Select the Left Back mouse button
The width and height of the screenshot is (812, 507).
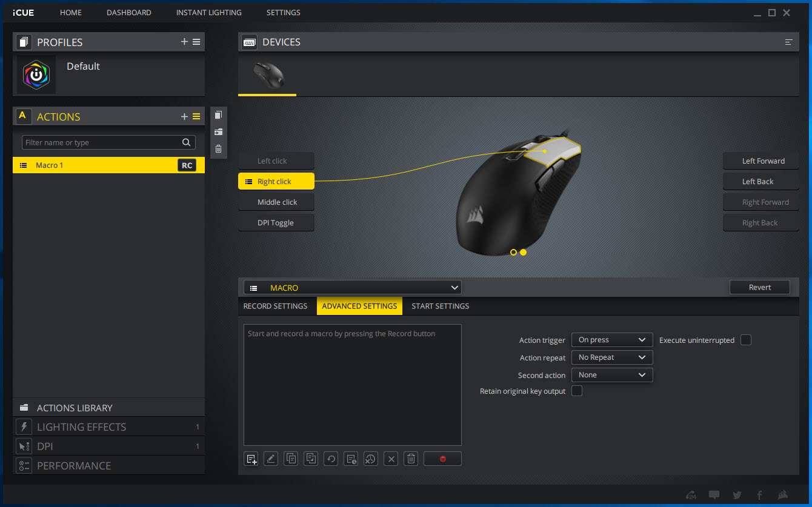(x=760, y=181)
